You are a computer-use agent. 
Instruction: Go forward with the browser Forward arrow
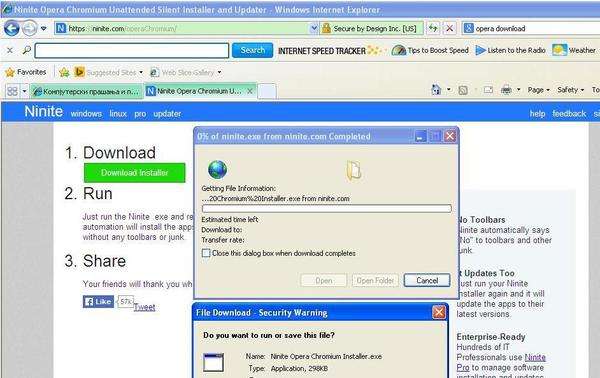(x=29, y=28)
